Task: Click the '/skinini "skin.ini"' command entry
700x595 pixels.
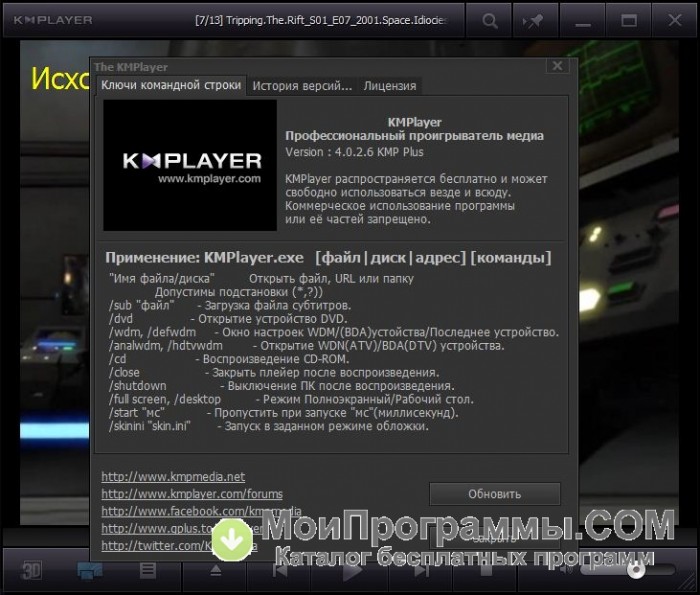Action: click(x=269, y=426)
